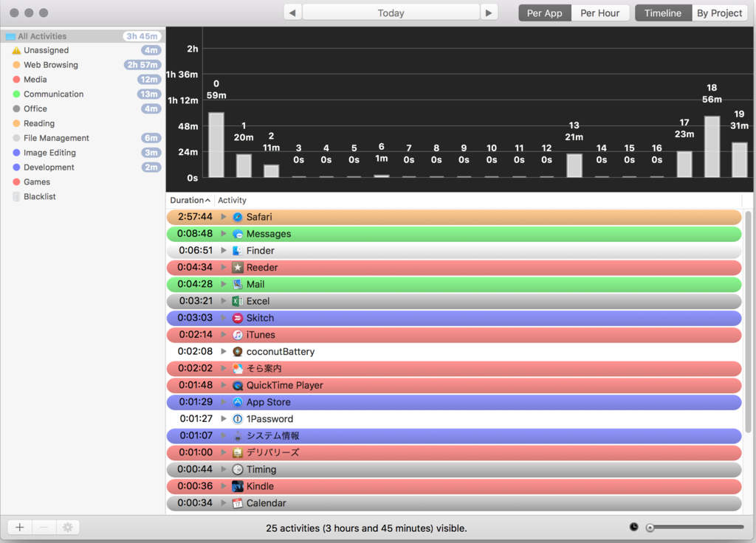
Task: Click the Mail app icon
Action: [238, 284]
